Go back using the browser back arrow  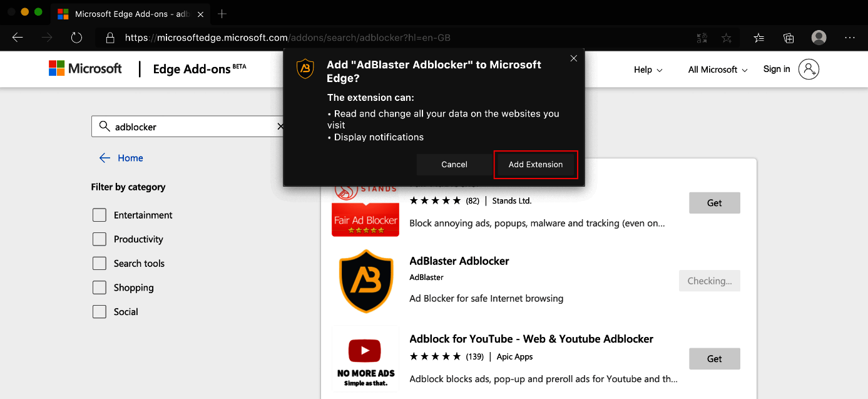click(x=18, y=38)
